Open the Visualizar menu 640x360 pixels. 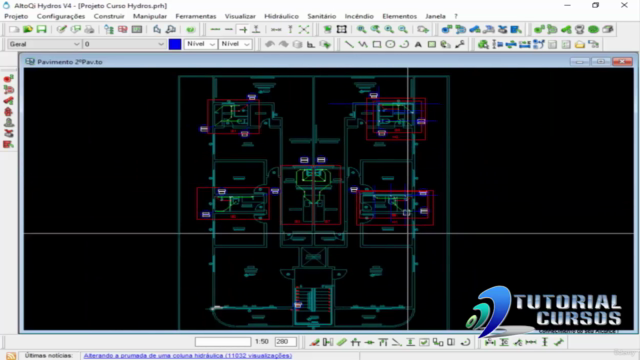pyautogui.click(x=240, y=16)
